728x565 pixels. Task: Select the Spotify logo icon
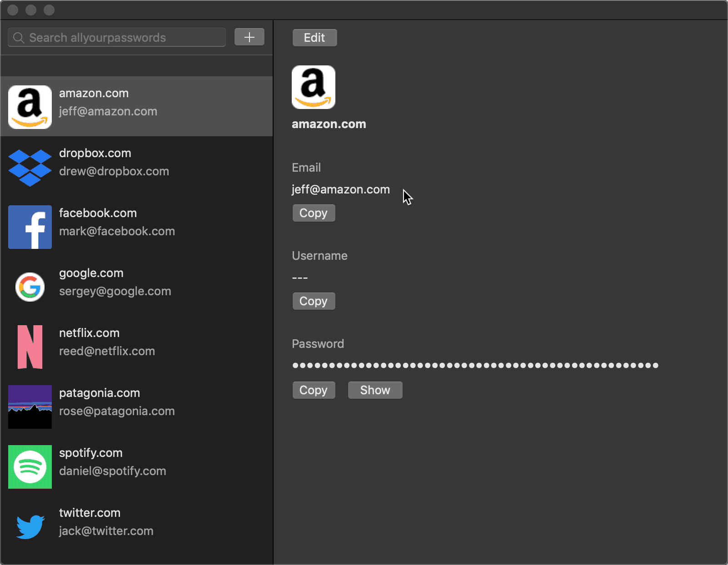click(x=30, y=467)
